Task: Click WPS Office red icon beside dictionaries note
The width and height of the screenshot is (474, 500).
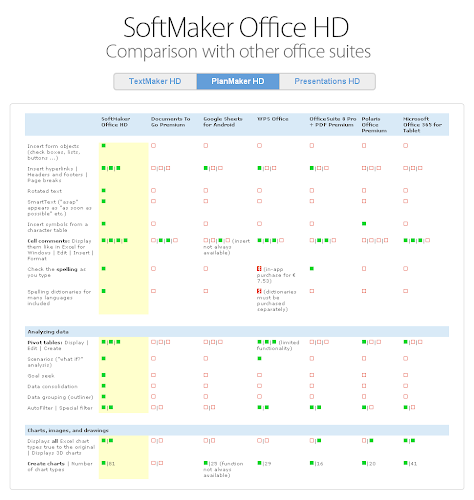Action: pyautogui.click(x=259, y=291)
